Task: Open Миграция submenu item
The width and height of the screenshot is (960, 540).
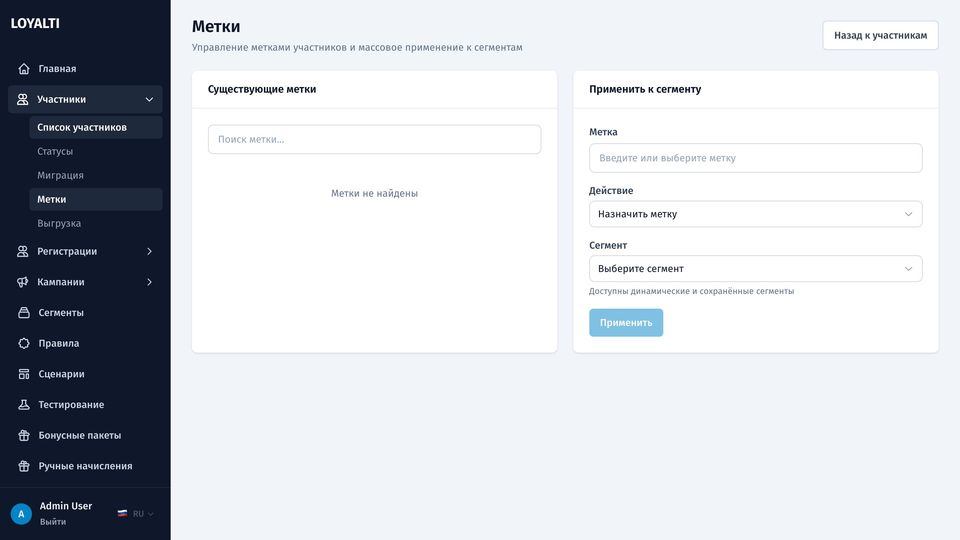Action: click(96, 175)
